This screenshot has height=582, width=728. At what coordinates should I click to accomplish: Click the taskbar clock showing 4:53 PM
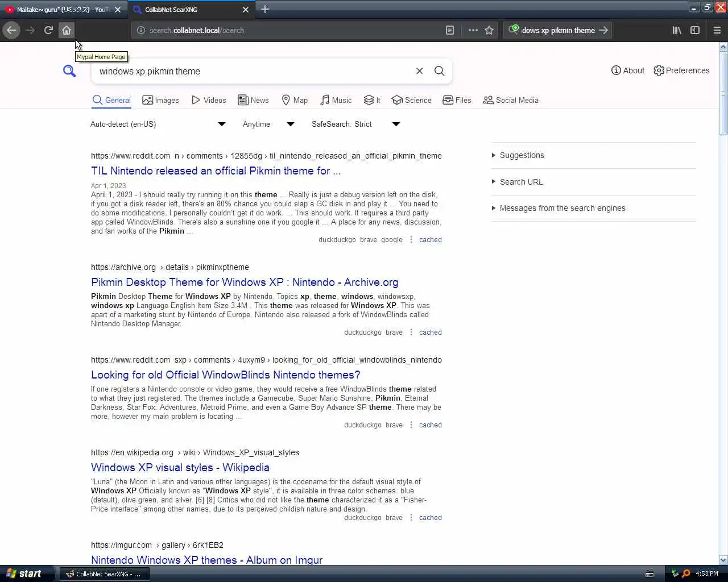pos(706,574)
